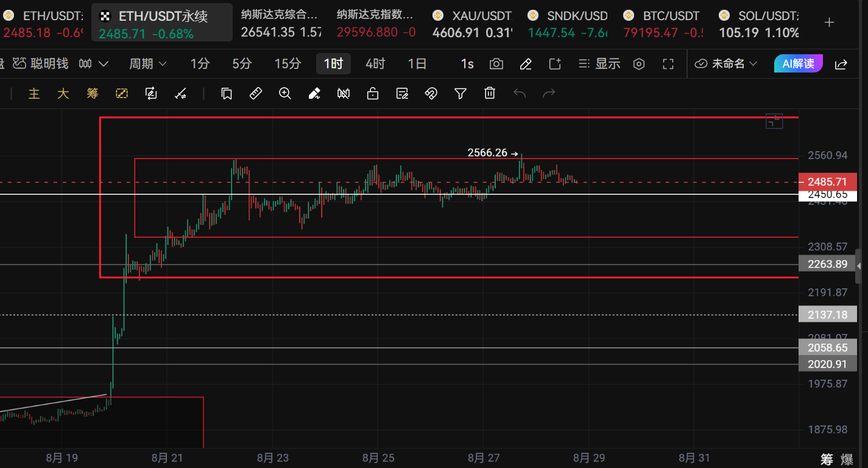
Task: Delete drawings with trash icon
Action: [x=490, y=93]
